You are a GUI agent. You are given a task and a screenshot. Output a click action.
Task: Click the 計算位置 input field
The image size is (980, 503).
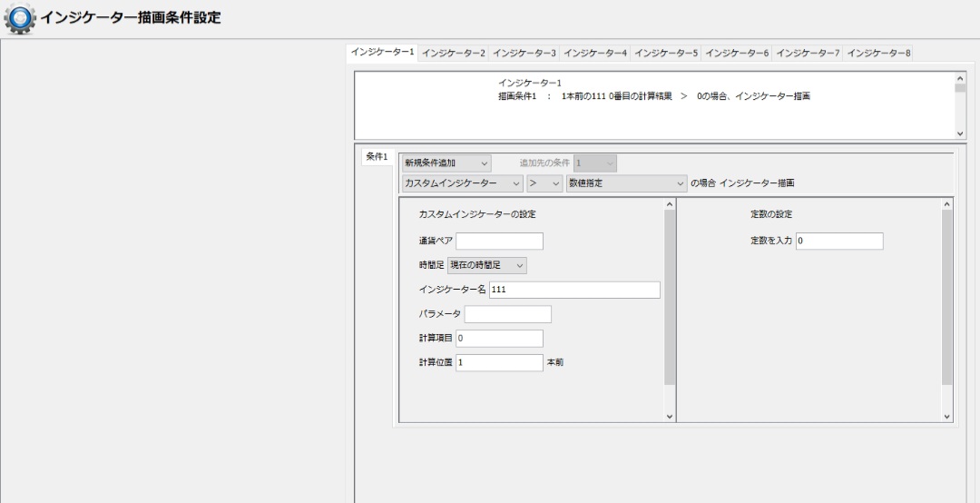(x=499, y=362)
